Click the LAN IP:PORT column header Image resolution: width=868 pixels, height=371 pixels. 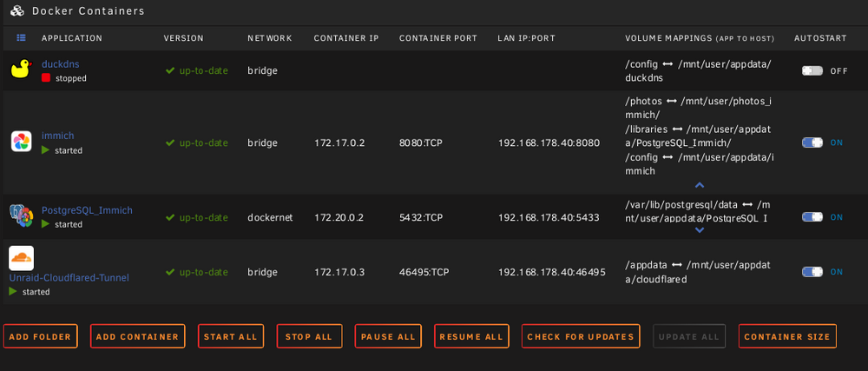[527, 38]
